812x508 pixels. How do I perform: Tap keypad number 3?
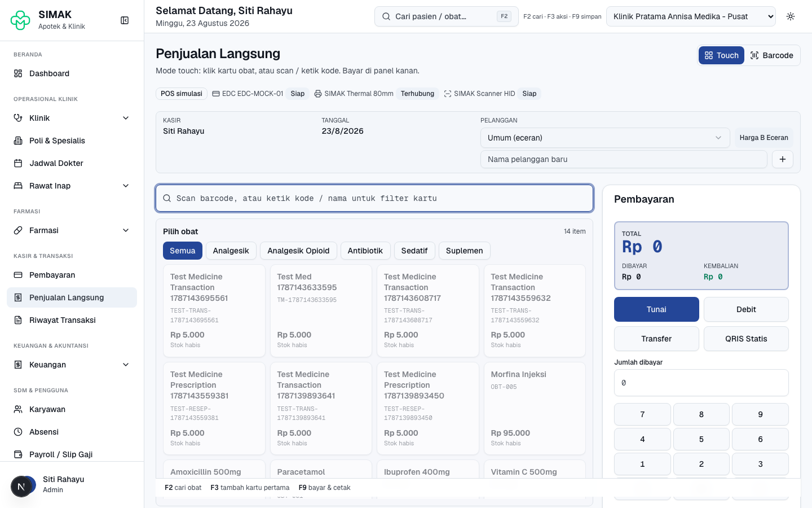coord(760,464)
